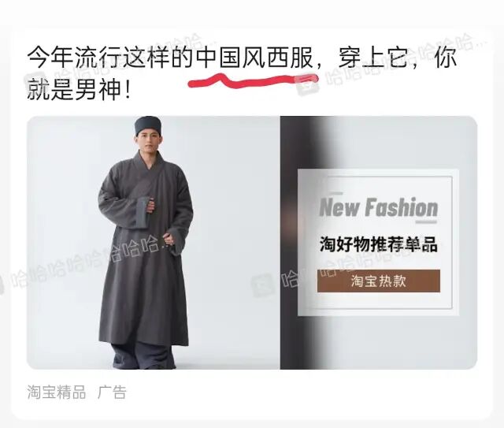Click the model's folded sleeve cuff
Screen dimensions: 504x428
point(142,211)
